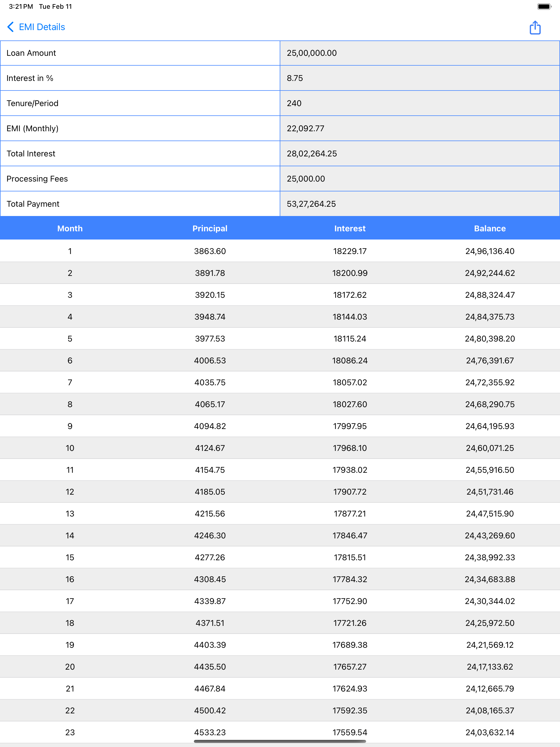
Task: Tap the Interest column header
Action: (350, 228)
